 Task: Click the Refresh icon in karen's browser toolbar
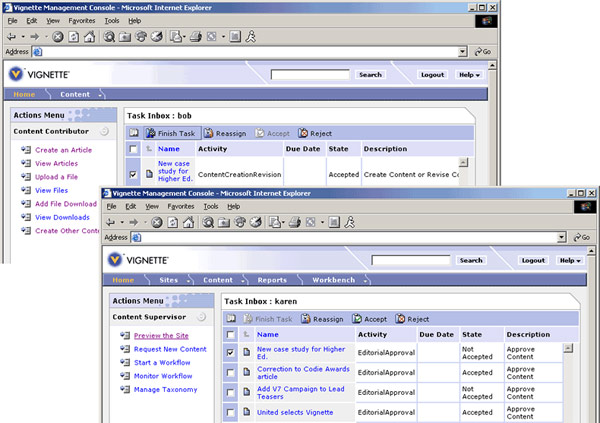pos(173,222)
